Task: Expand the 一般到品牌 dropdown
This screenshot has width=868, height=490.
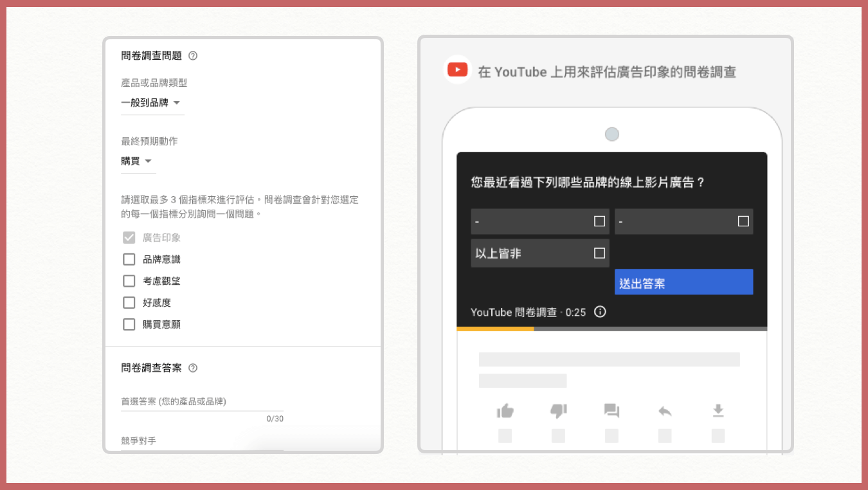Action: click(151, 103)
